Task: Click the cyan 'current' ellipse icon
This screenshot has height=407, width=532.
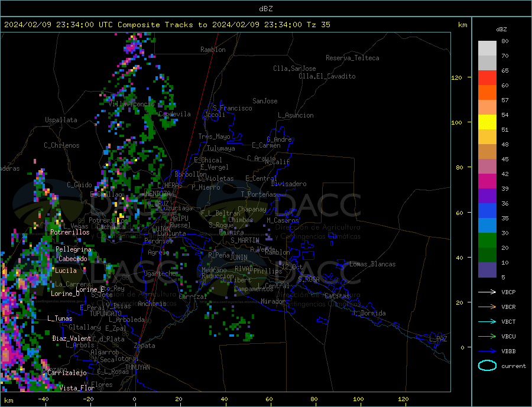Action: (x=487, y=366)
